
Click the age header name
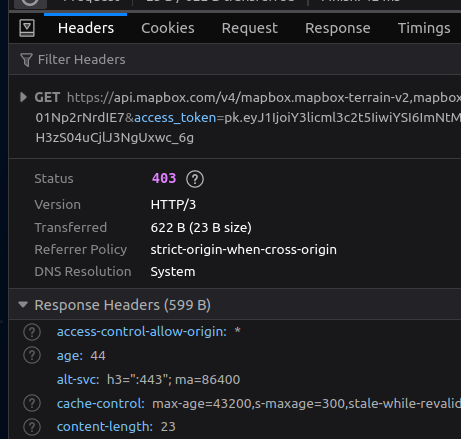[70, 356]
